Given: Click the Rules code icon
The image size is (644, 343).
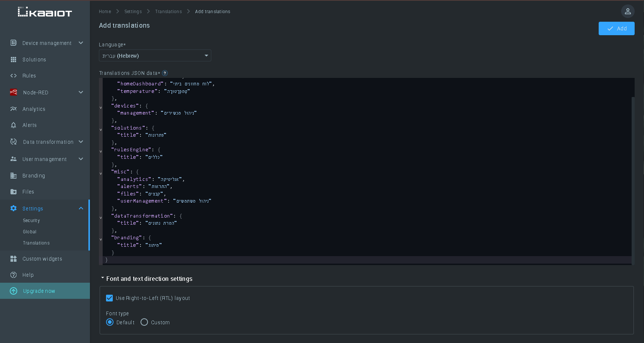Looking at the screenshot, I should click(13, 76).
